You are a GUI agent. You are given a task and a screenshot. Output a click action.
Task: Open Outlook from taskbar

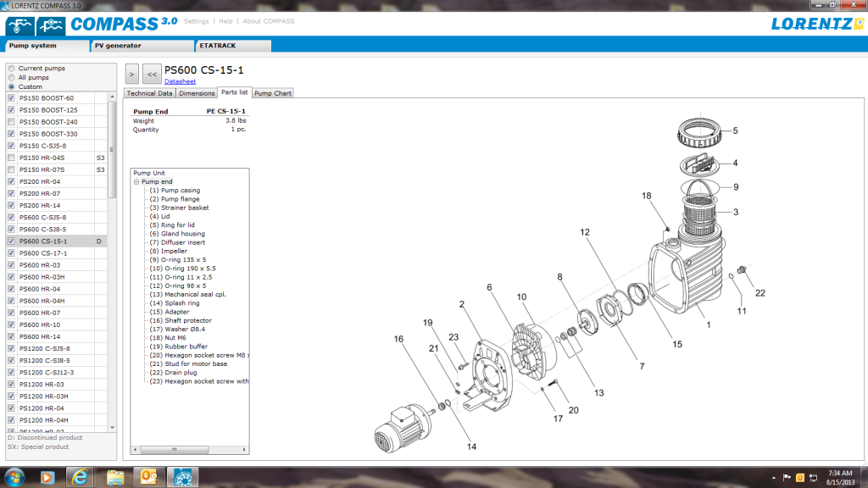coord(148,477)
